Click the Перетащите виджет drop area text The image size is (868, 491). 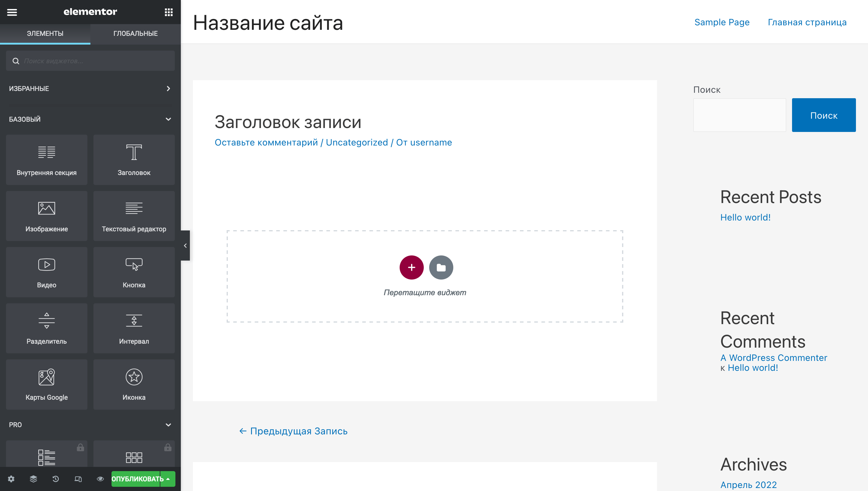425,292
